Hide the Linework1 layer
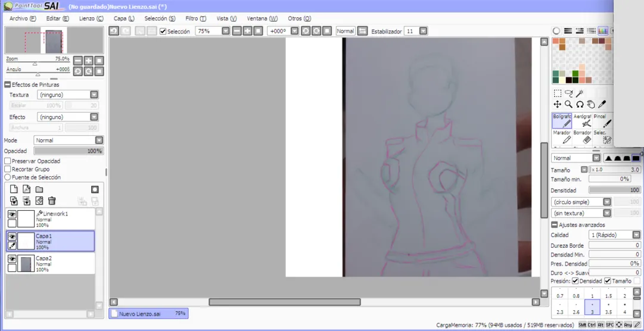Image resolution: width=644 pixels, height=331 pixels. [12, 214]
